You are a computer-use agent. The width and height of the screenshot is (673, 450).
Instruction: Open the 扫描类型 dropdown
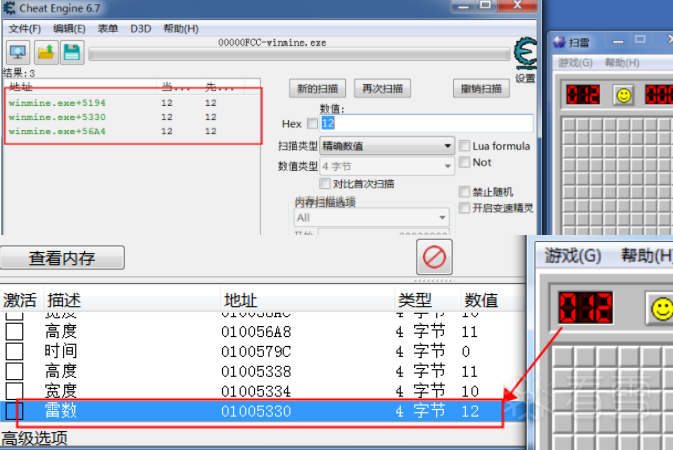tap(387, 146)
